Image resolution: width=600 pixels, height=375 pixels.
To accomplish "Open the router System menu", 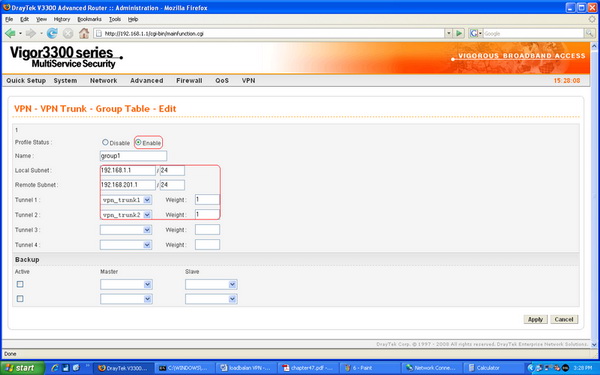I will click(x=65, y=80).
